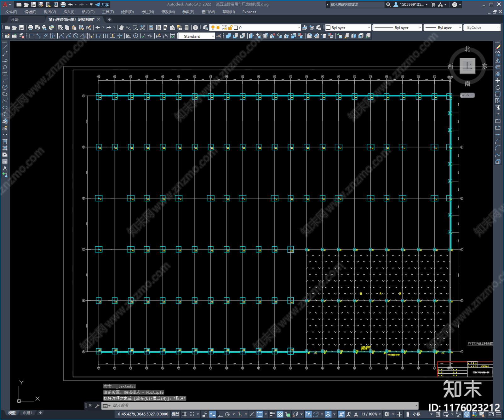Image resolution: width=504 pixels, height=420 pixels.
Task: Click the WCS coordinate system button
Action: [x=467, y=95]
